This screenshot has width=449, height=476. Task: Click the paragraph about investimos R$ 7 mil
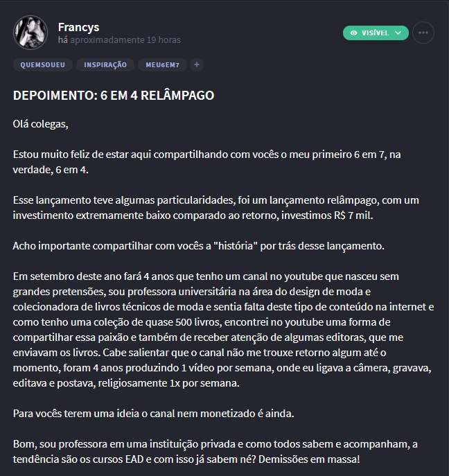(x=216, y=208)
